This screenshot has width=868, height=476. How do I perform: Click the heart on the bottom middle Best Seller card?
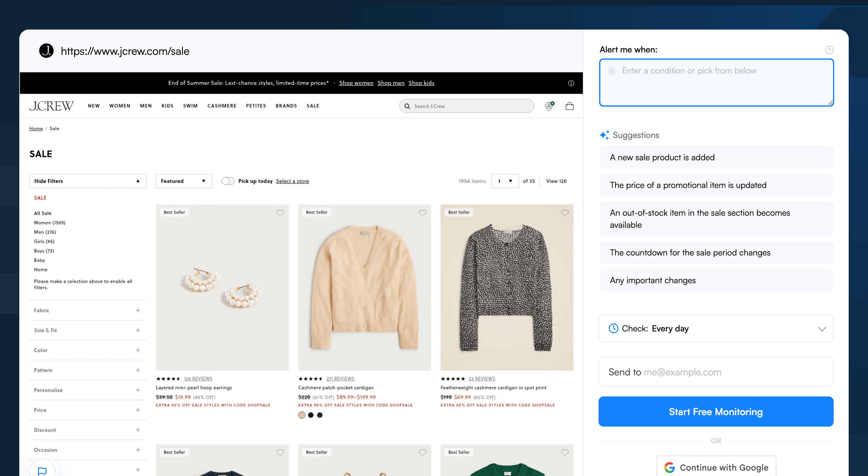[x=422, y=453]
